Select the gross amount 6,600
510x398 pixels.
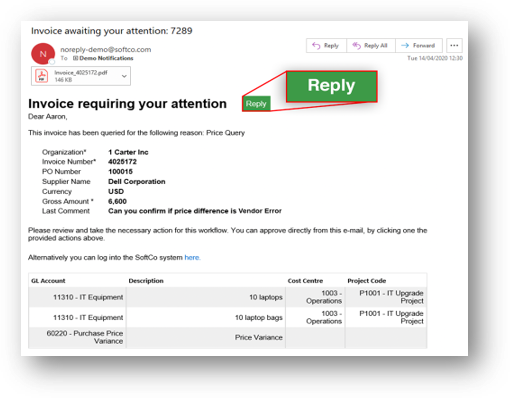[117, 201]
